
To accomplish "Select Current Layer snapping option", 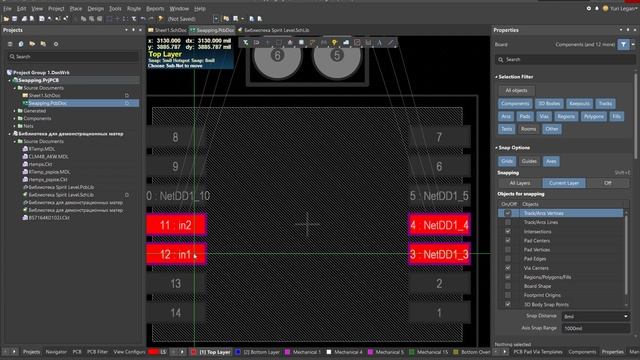I will [564, 183].
